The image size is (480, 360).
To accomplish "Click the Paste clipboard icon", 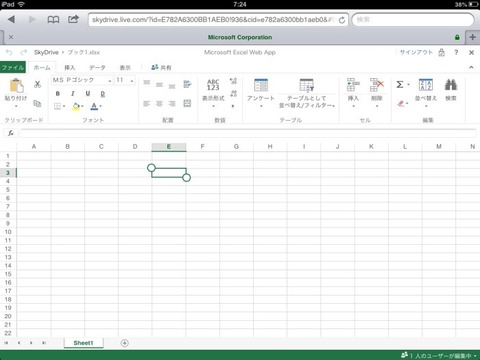I will click(x=16, y=85).
